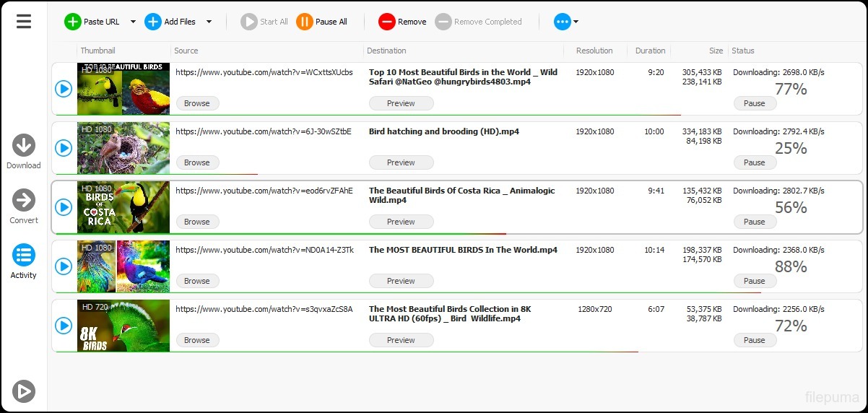The width and height of the screenshot is (868, 413).
Task: Preview the Birds Of Costa Rica file
Action: coord(401,222)
